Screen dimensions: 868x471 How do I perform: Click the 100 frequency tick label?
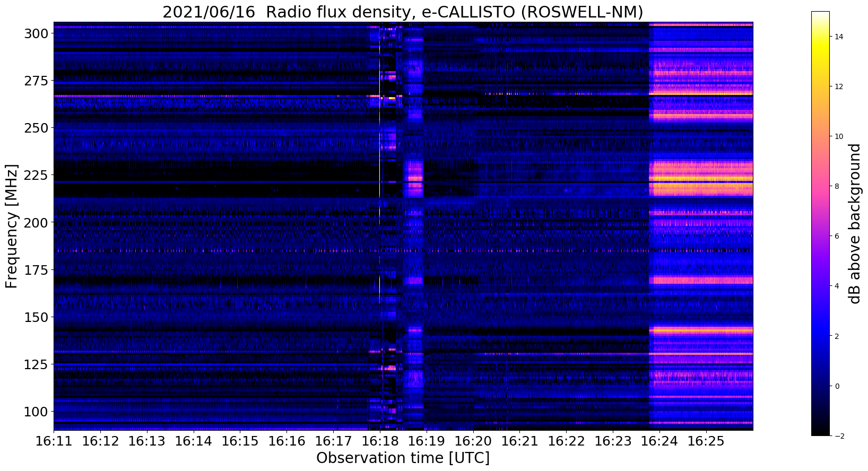[36, 411]
